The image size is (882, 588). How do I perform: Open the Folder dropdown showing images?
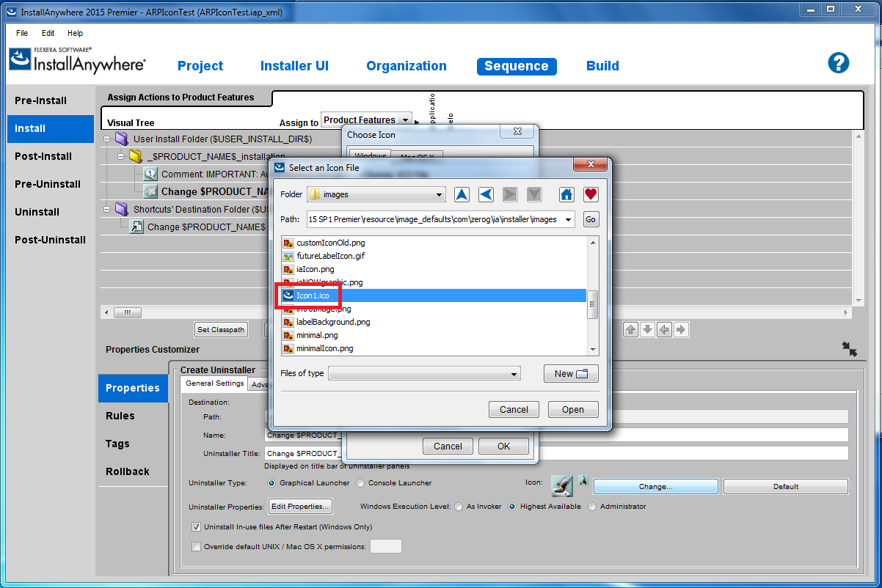pyautogui.click(x=376, y=194)
